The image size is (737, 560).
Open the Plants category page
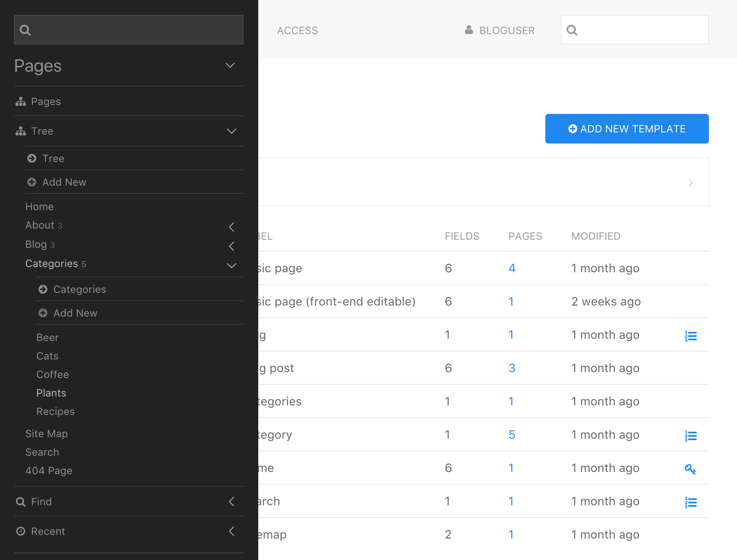[x=51, y=393]
